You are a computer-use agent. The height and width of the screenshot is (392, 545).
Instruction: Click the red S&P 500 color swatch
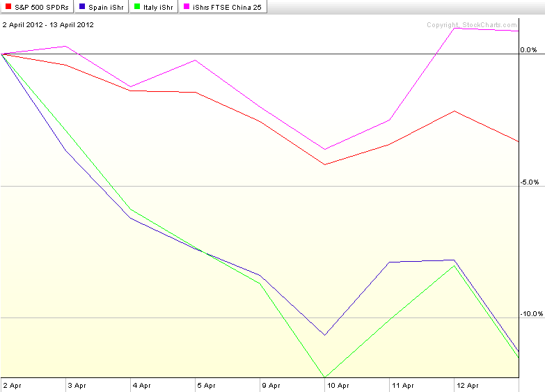8,6
